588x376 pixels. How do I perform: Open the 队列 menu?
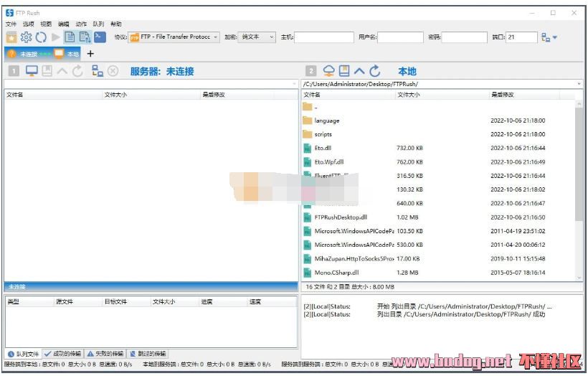tap(98, 24)
